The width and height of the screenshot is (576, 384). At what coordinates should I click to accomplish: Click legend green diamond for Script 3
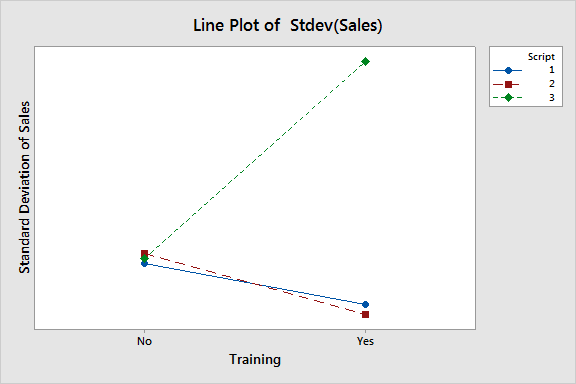(508, 98)
